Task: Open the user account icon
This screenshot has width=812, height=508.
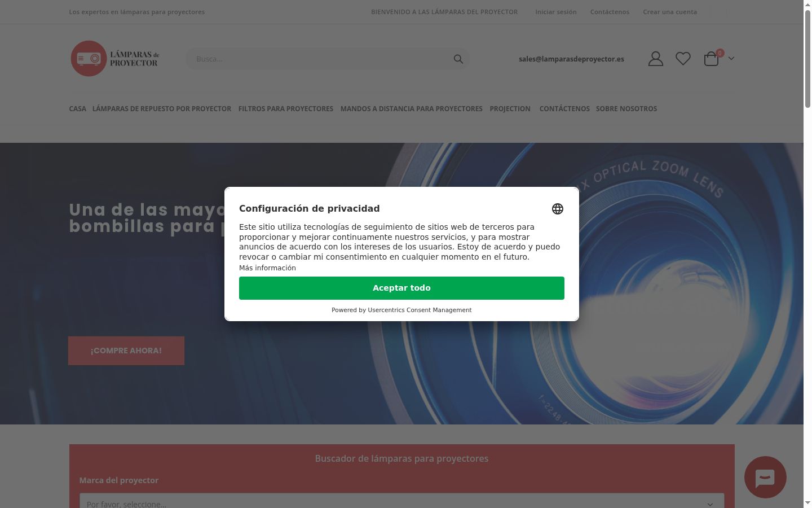Action: [655, 59]
